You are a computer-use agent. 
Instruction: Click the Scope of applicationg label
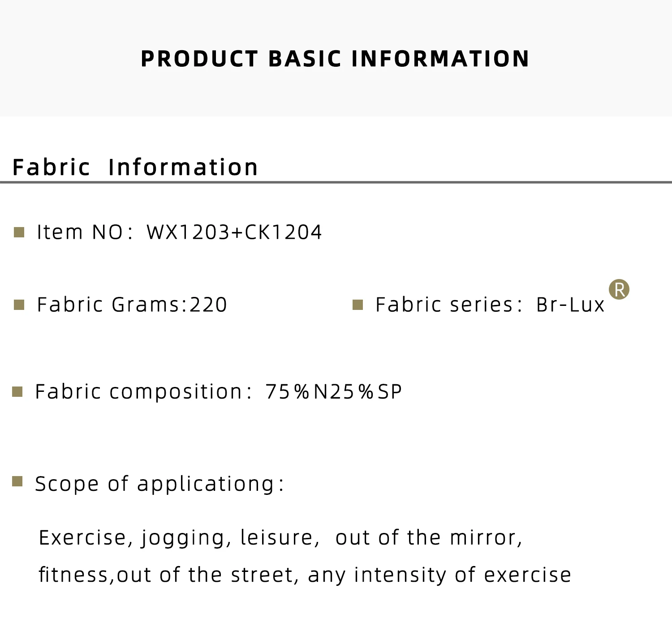(160, 484)
